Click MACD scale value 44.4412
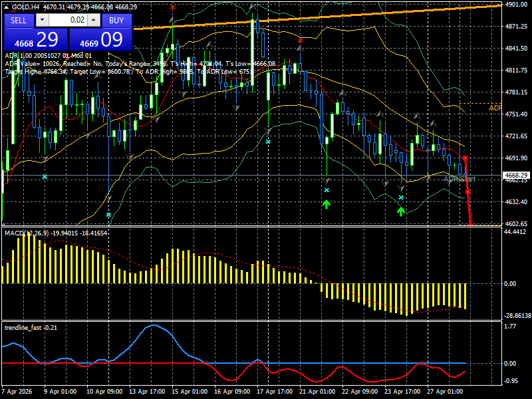Screen dimensions: 532x399 (515, 231)
